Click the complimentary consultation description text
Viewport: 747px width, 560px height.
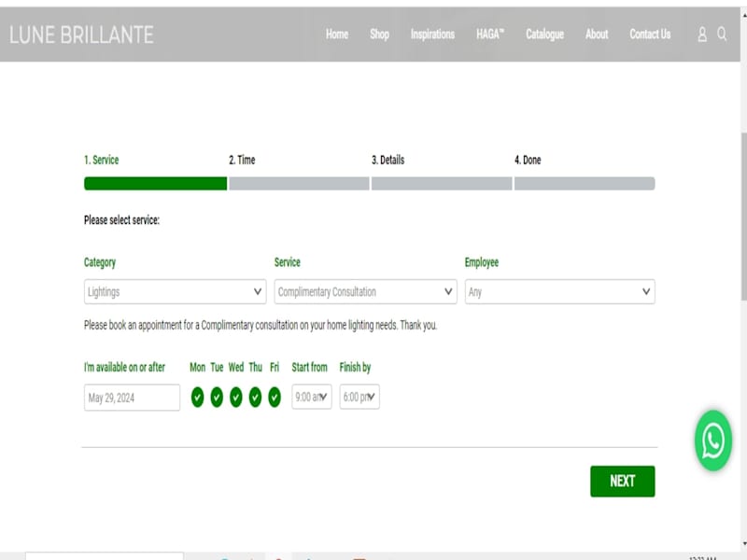[x=261, y=325]
